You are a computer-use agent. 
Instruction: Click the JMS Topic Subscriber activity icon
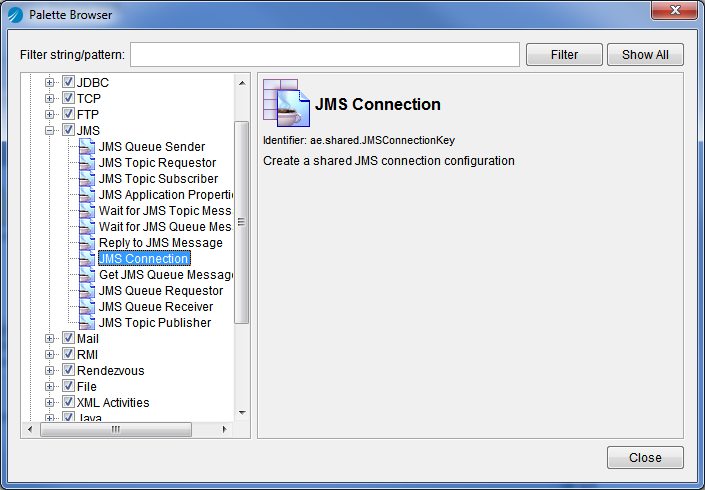(87, 178)
